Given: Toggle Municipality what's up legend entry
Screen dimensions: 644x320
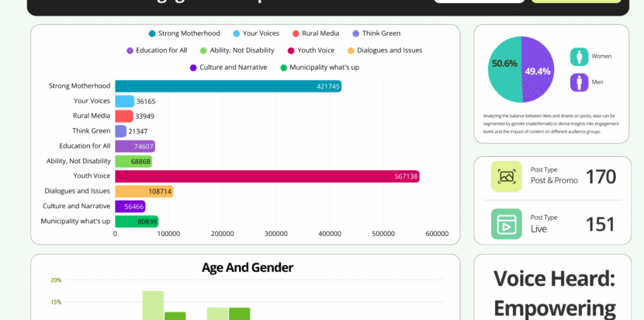Looking at the screenshot, I should [320, 68].
